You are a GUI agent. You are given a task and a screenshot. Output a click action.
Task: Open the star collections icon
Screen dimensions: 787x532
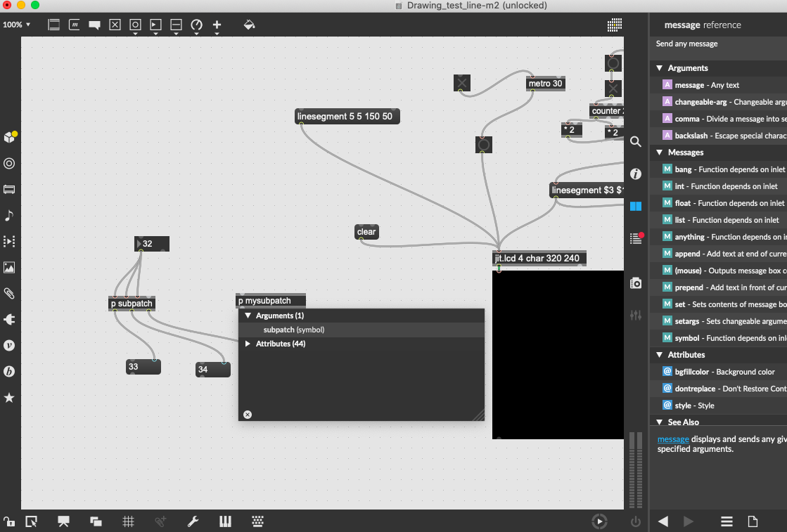click(x=9, y=398)
